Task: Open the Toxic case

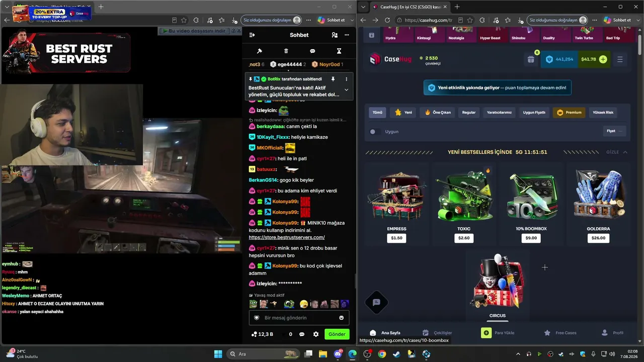Action: pyautogui.click(x=464, y=205)
